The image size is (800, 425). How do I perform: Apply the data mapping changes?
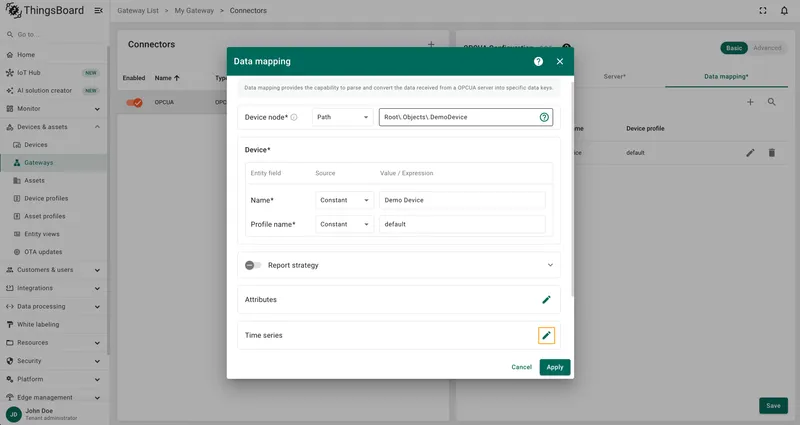555,367
